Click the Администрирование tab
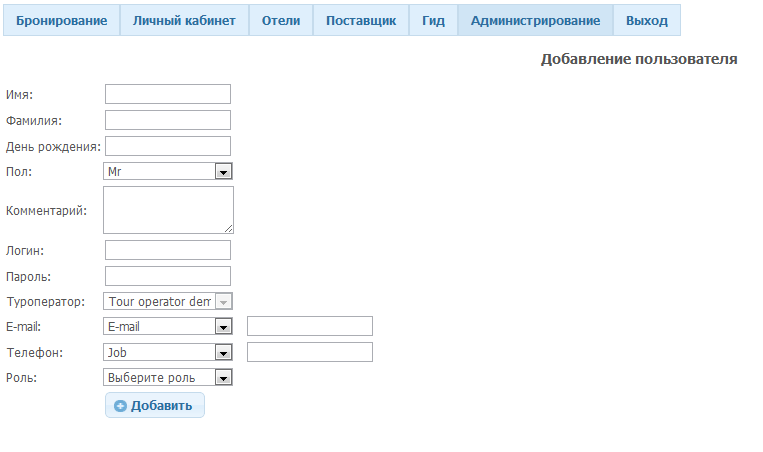Viewport: 763px width, 452px height. click(x=535, y=21)
